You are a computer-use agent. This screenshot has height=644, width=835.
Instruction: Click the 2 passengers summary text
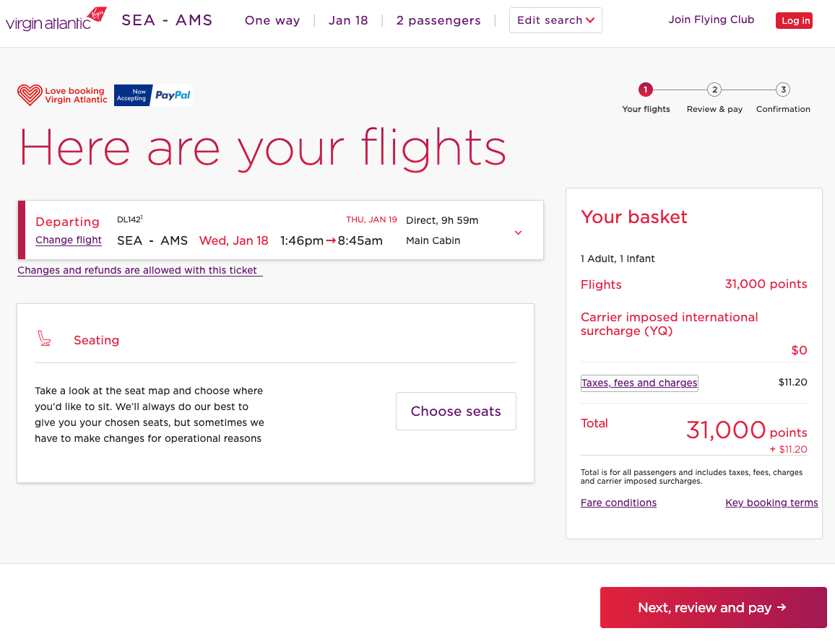coord(438,20)
